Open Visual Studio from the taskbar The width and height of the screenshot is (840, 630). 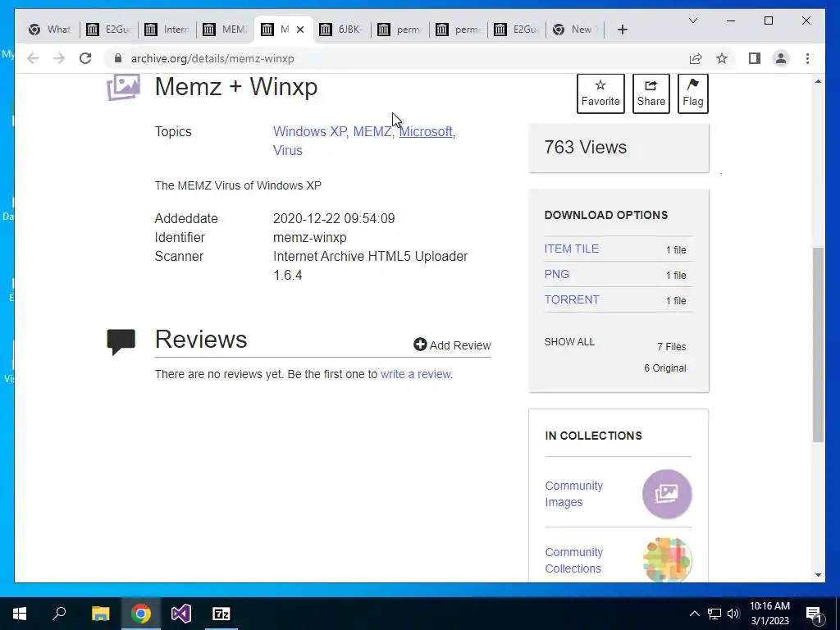coord(181,614)
